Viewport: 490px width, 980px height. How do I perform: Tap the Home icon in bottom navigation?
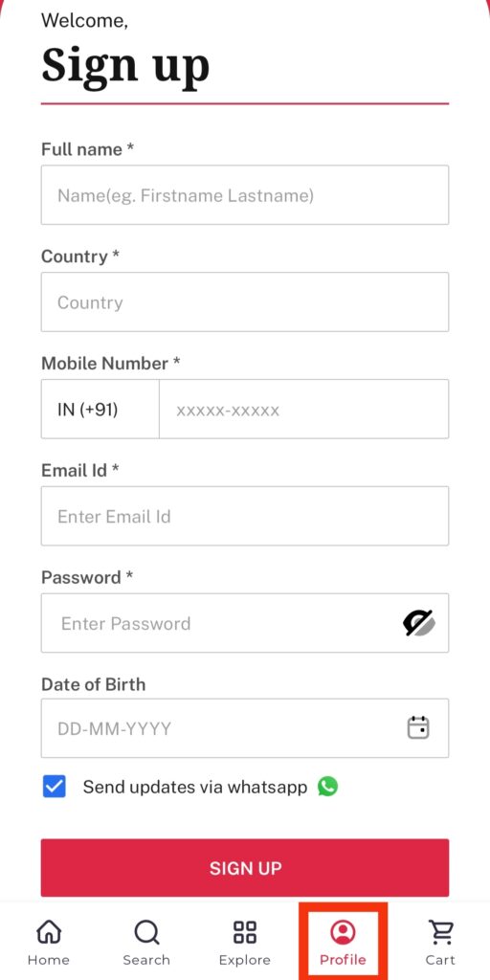(49, 932)
